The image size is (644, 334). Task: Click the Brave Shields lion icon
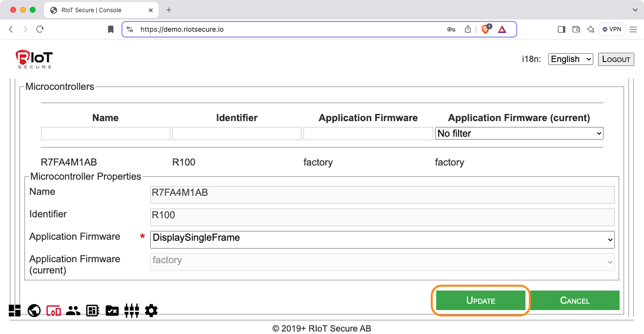tap(485, 29)
